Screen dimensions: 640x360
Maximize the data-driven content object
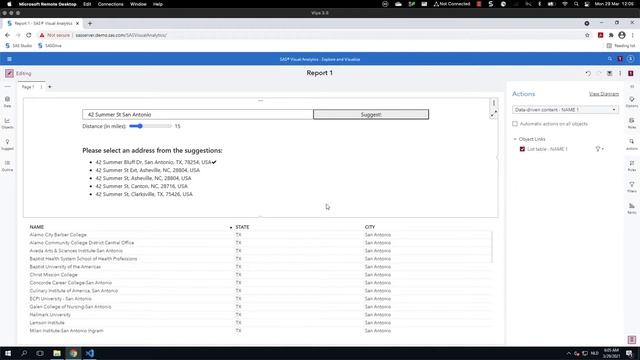[x=494, y=114]
